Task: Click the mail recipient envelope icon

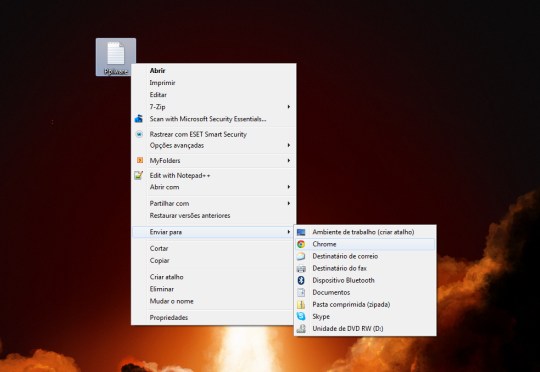Action: (301, 256)
